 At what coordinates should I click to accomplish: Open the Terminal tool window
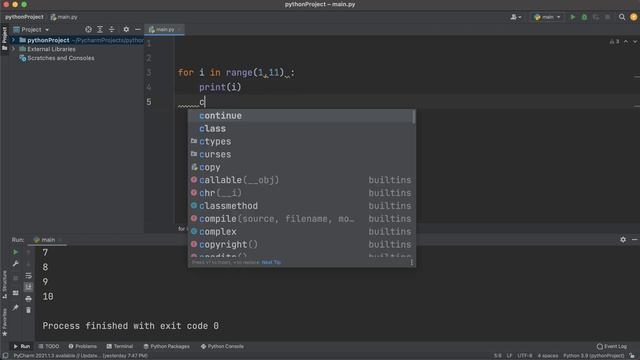click(x=120, y=346)
